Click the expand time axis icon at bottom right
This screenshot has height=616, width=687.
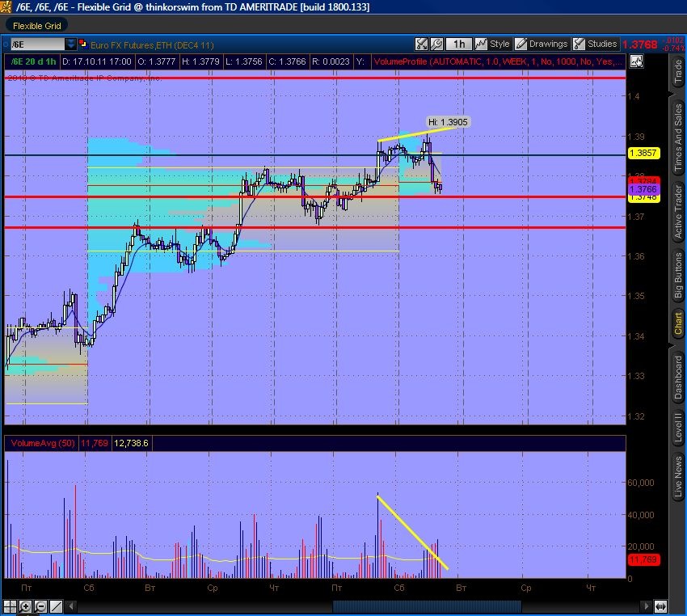coord(660,606)
